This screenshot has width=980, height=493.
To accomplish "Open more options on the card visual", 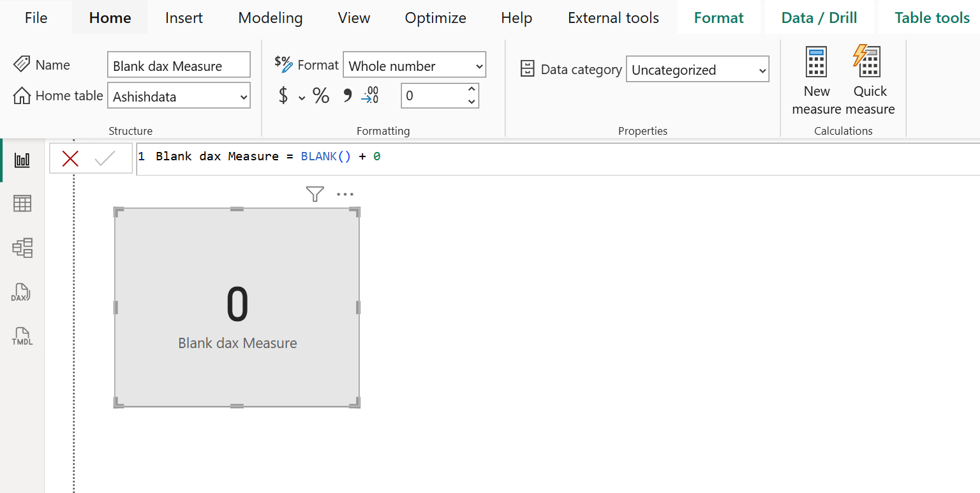I will coord(345,193).
